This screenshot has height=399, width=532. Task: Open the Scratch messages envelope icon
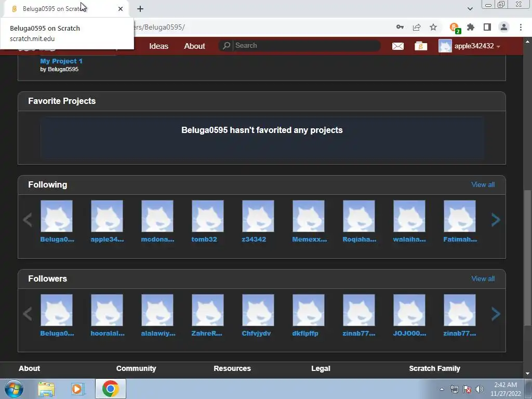coord(397,46)
